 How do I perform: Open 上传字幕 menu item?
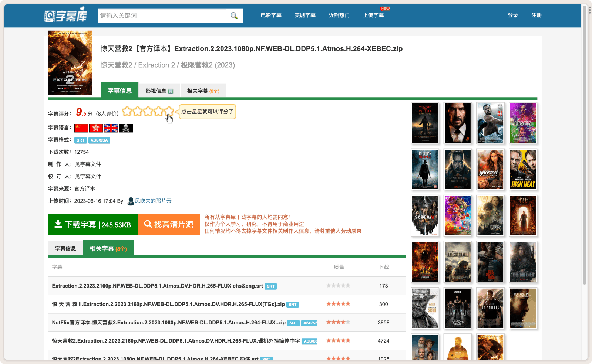click(x=373, y=15)
